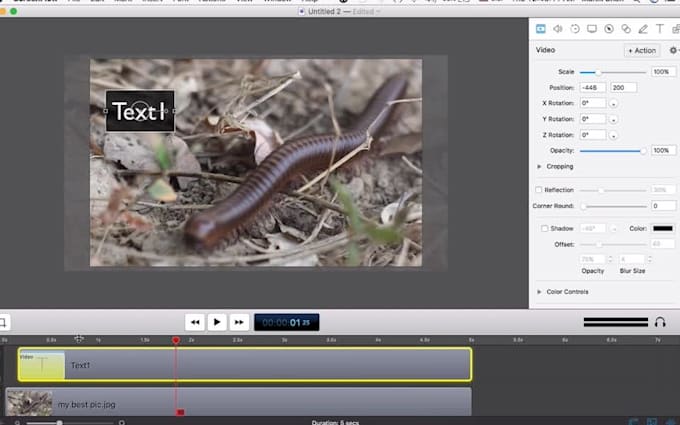The height and width of the screenshot is (425, 680).
Task: Adjust the timeline zoom slider
Action: click(x=69, y=422)
